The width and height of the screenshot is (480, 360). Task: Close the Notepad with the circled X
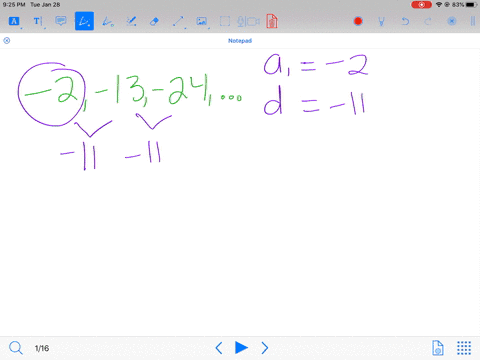tap(6, 41)
